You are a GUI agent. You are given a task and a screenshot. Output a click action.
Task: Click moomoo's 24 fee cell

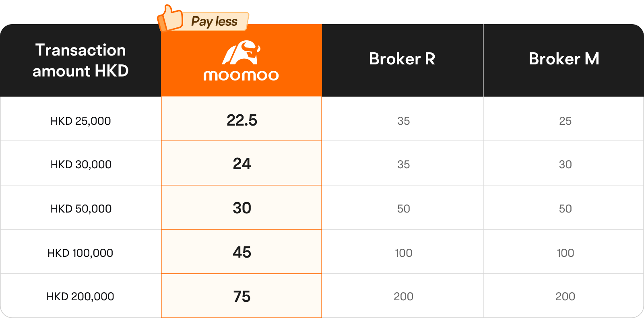pyautogui.click(x=242, y=163)
